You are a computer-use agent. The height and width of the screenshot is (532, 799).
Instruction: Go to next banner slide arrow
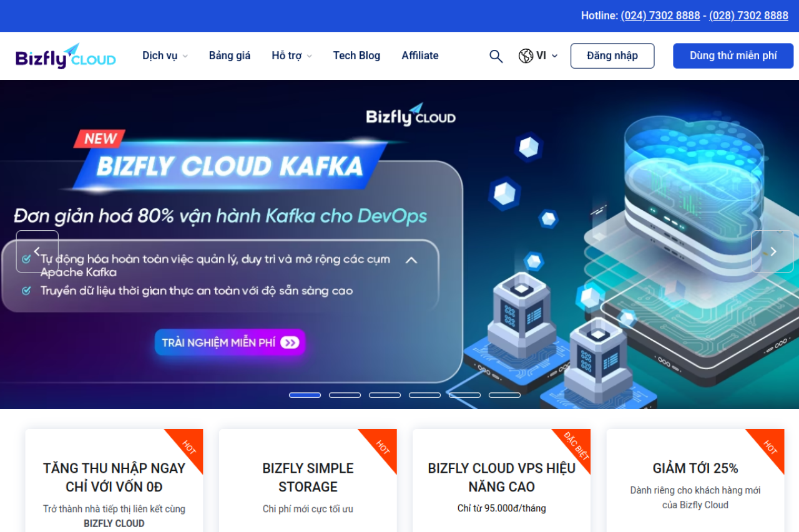tap(772, 251)
